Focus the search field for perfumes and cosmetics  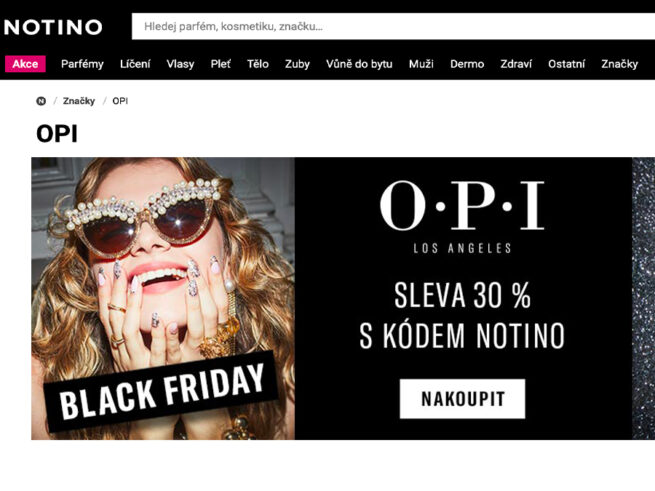coord(393,26)
